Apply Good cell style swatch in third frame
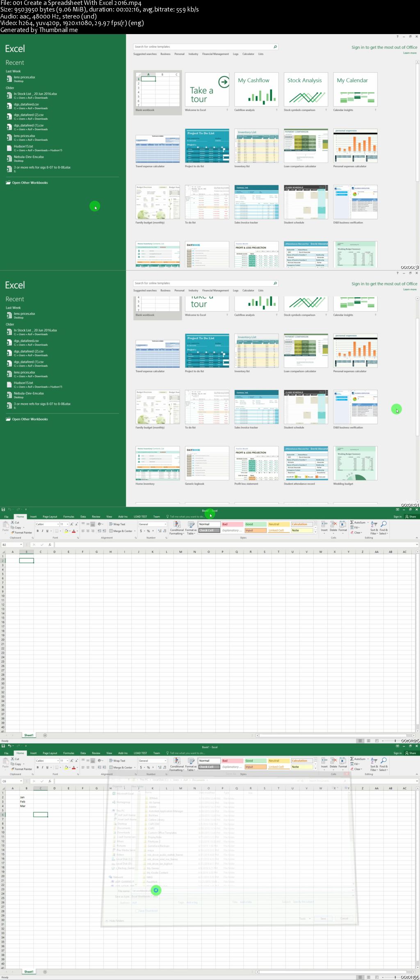This screenshot has height=980, width=420. pyautogui.click(x=255, y=524)
